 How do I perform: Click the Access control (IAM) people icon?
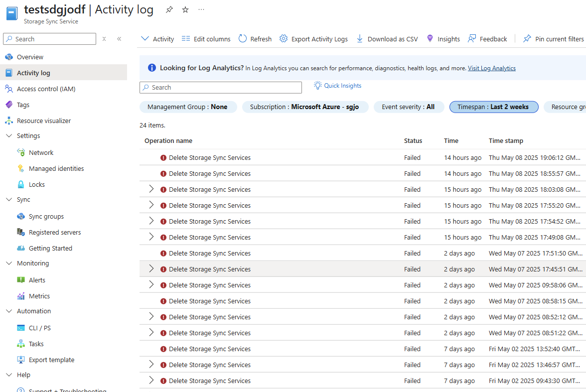[9, 89]
